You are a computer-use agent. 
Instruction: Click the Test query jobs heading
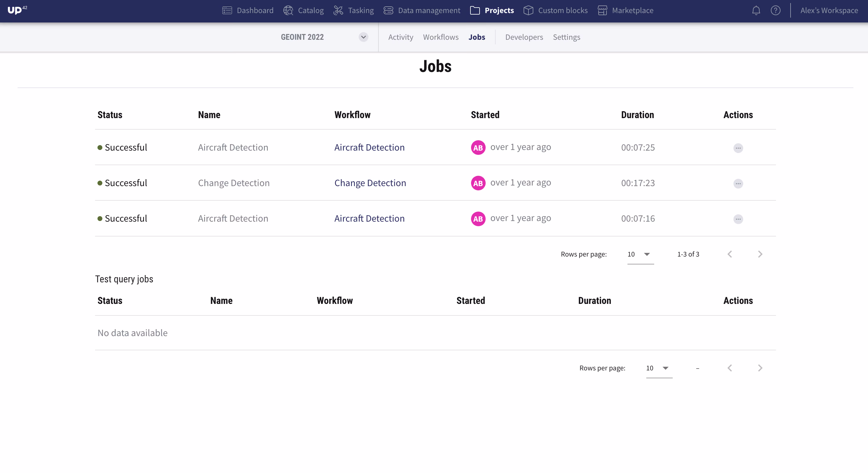click(x=124, y=279)
